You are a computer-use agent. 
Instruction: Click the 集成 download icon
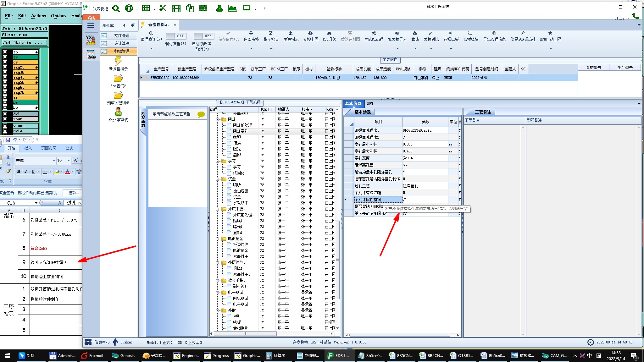pos(415,33)
